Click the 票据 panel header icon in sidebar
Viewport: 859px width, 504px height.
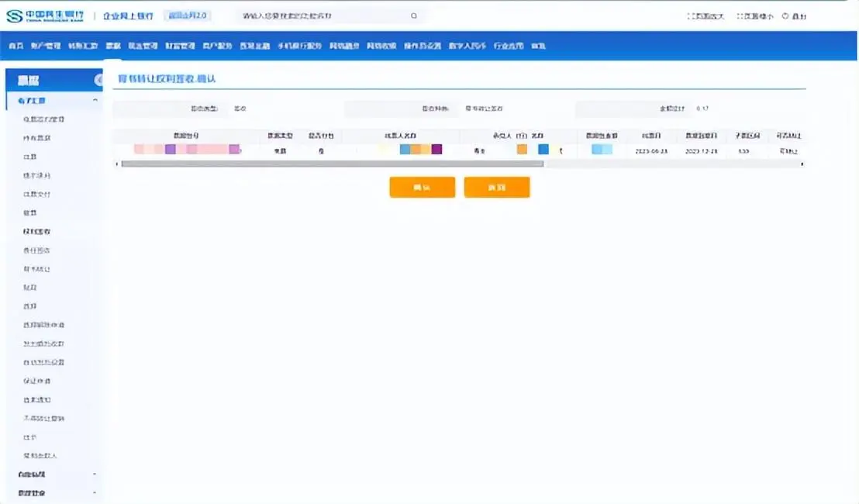(27, 80)
